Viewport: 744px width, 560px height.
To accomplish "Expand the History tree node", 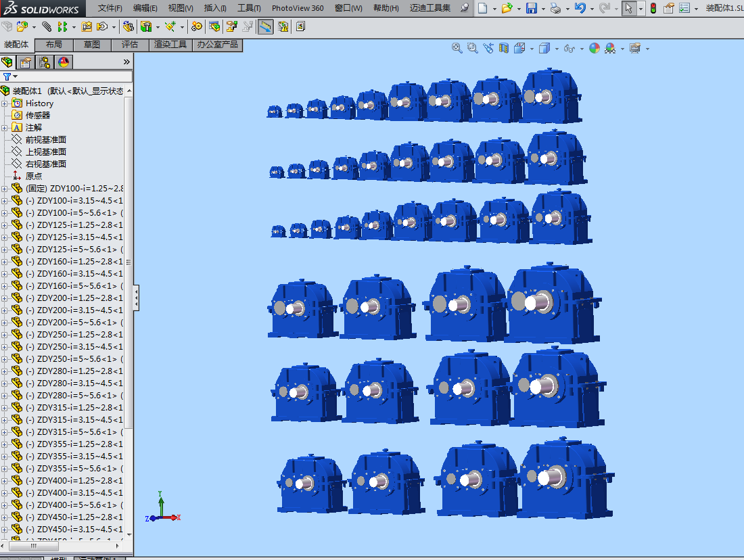I will coord(4,103).
